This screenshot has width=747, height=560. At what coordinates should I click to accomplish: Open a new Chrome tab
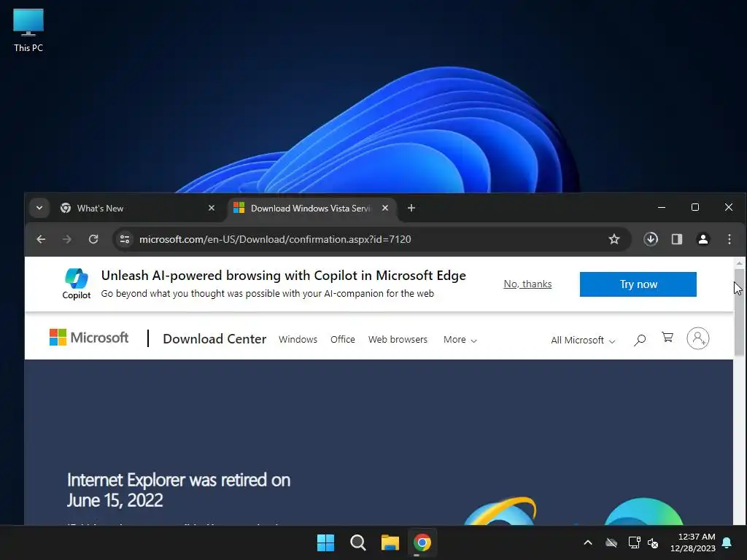[411, 208]
